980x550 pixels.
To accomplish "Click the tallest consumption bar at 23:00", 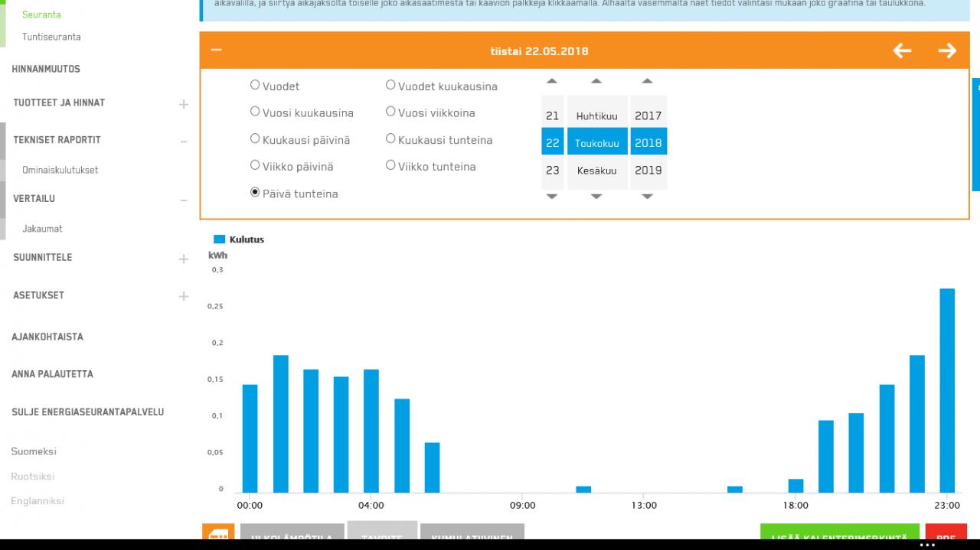I will click(x=947, y=390).
